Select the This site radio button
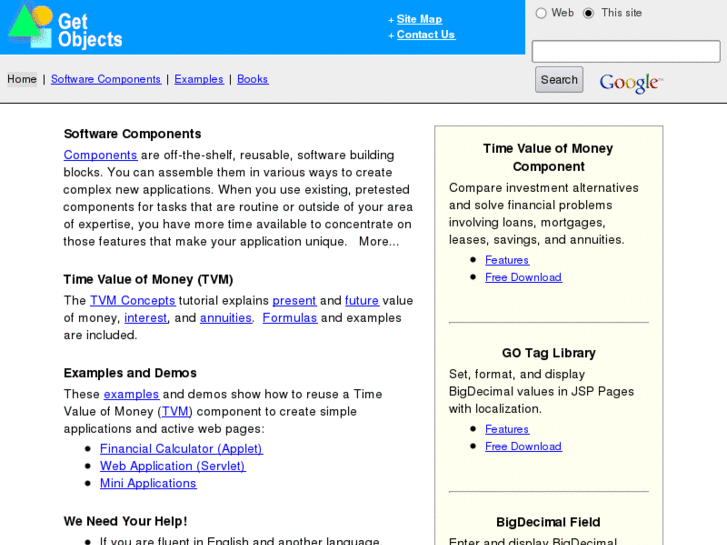 coord(588,13)
